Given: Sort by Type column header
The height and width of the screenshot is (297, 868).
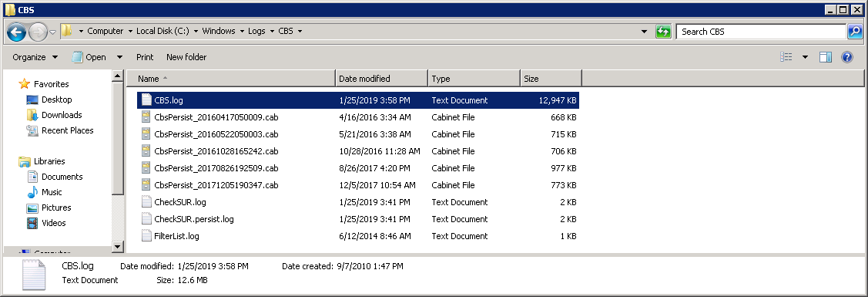Looking at the screenshot, I should pos(474,79).
